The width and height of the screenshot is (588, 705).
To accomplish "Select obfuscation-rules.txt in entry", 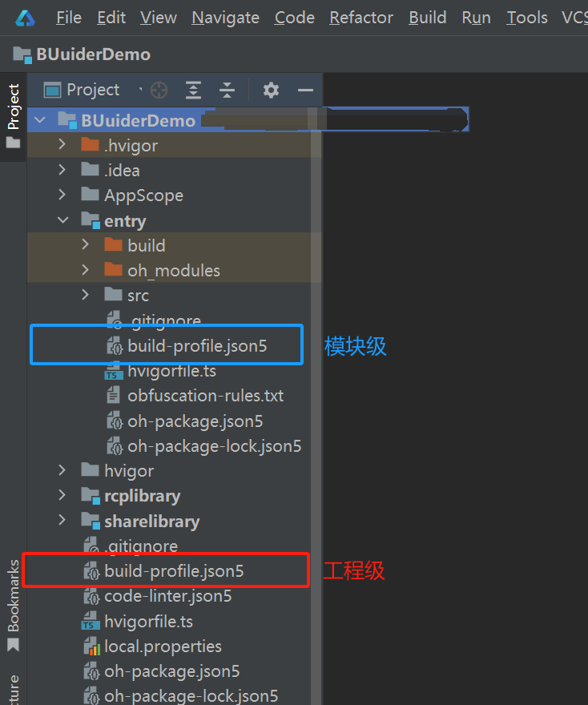I will 199,395.
